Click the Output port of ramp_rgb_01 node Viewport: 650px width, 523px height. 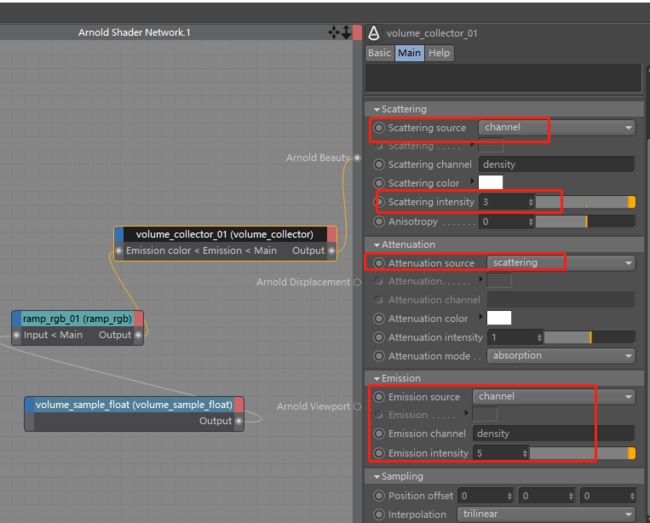click(138, 335)
